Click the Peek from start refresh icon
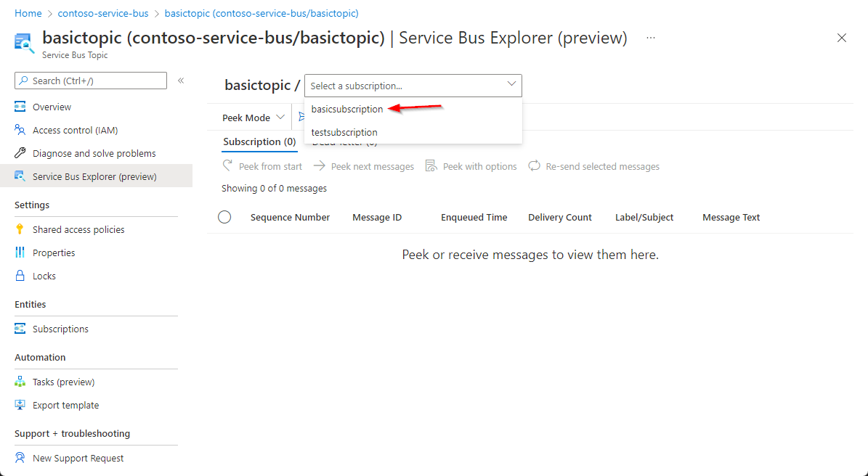Viewport: 868px width, 476px height. click(227, 166)
